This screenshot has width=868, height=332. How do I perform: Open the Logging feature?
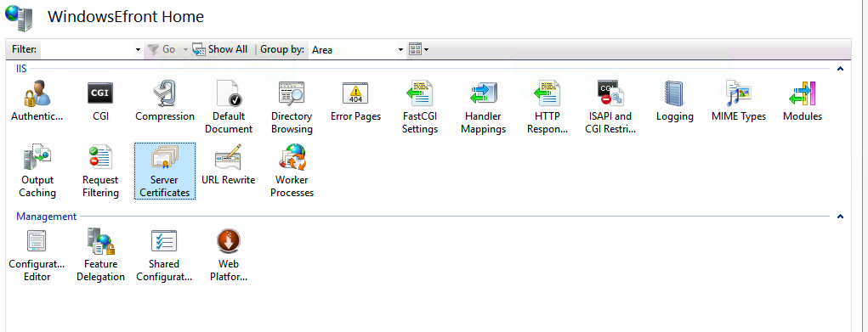[x=675, y=101]
